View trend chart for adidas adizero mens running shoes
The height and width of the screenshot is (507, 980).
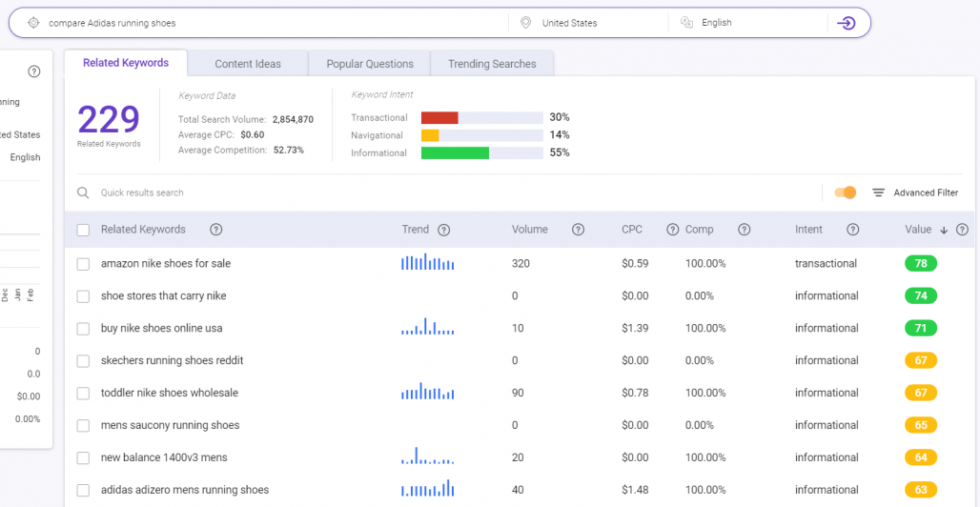(427, 488)
